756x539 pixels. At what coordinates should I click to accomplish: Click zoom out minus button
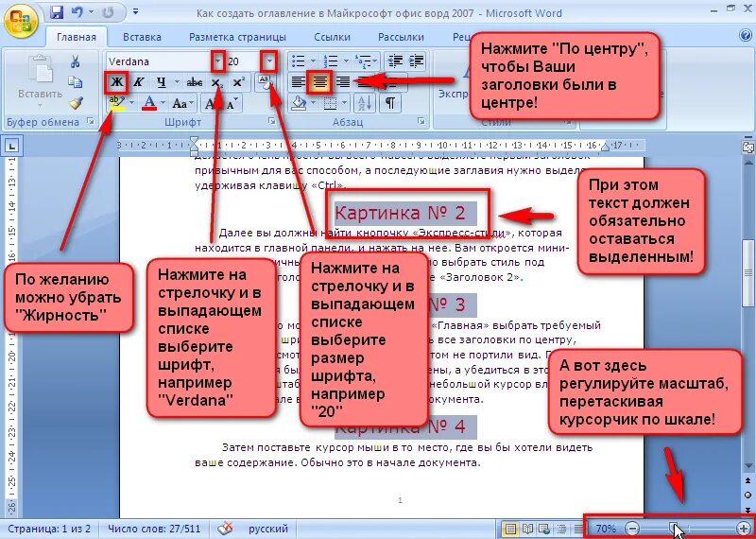coord(632,529)
